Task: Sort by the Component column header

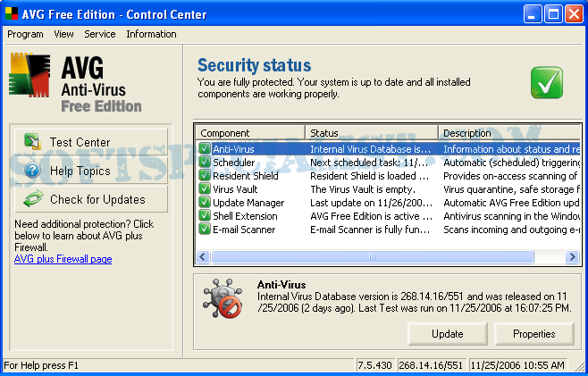Action: click(x=250, y=133)
